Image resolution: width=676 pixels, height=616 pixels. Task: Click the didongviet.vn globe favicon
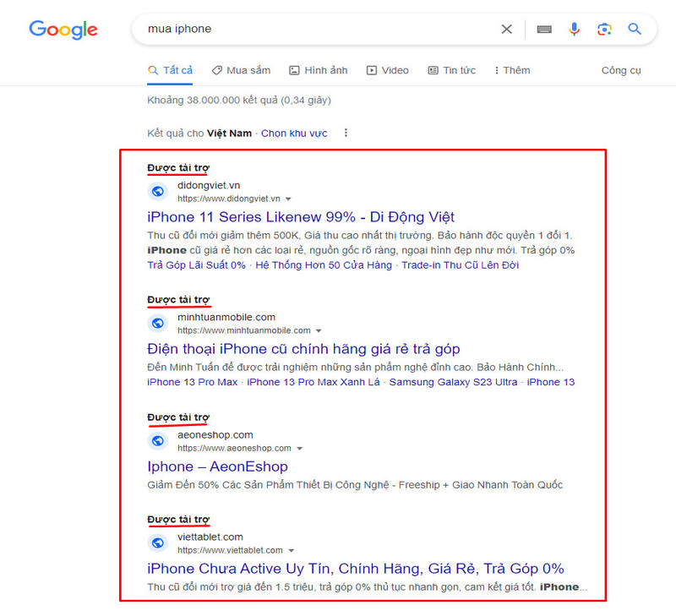click(x=157, y=192)
